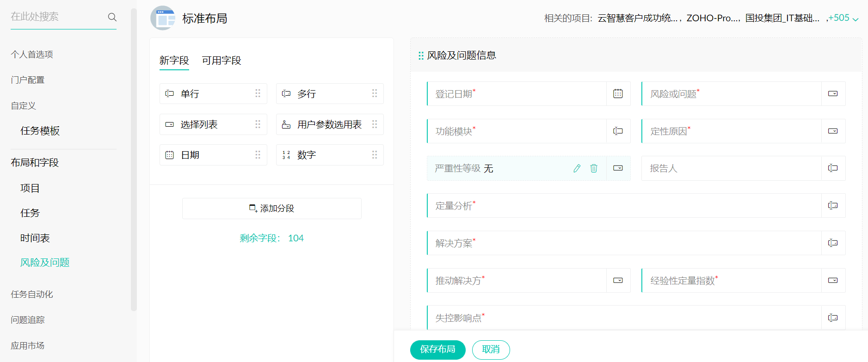Click dropdown icon of 定性原因 field

[x=832, y=131]
